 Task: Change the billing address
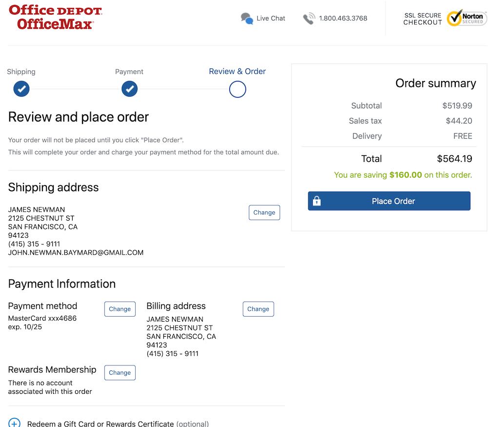(258, 309)
